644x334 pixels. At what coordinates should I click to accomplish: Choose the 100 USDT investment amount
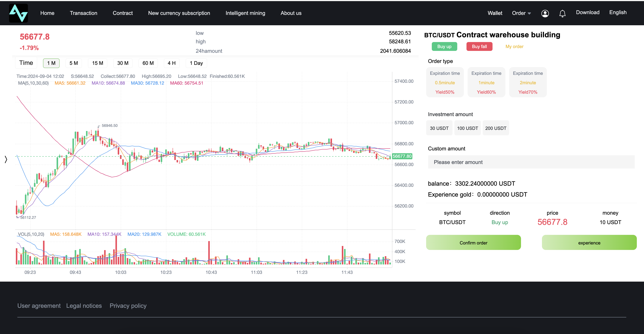coord(467,128)
